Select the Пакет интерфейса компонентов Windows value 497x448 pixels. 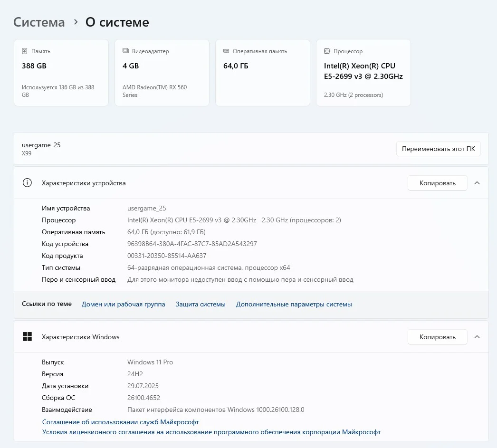[x=216, y=410]
